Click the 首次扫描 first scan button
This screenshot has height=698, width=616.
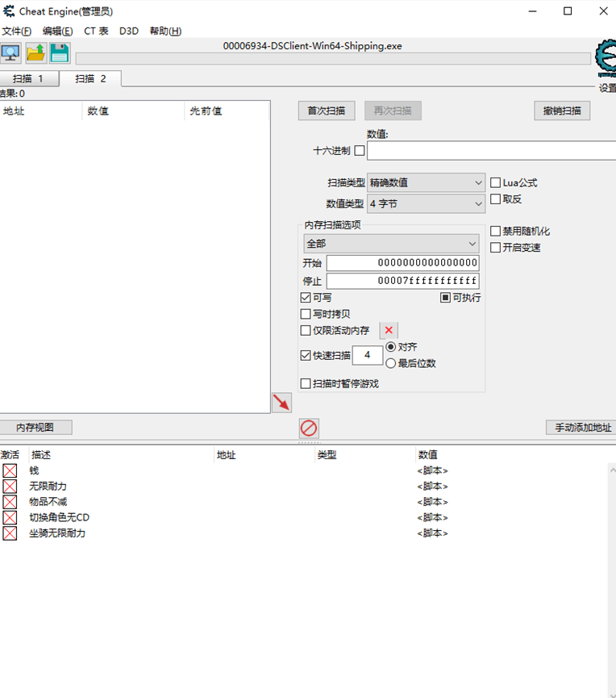pos(327,111)
